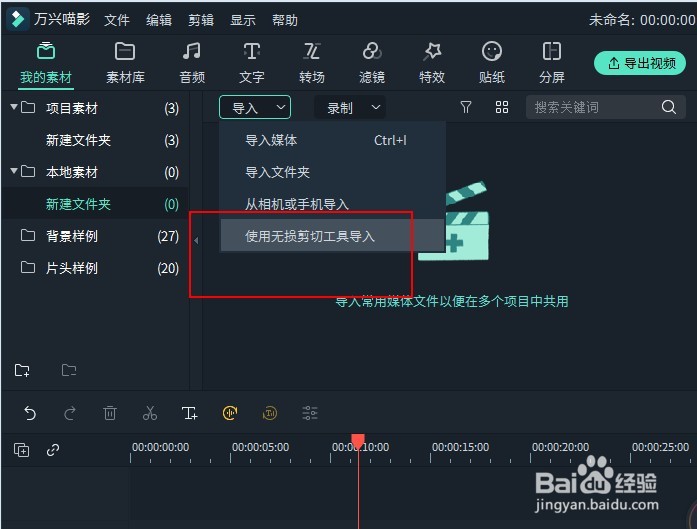The image size is (697, 529).
Task: Click the add text T+ icon
Action: pyautogui.click(x=190, y=413)
